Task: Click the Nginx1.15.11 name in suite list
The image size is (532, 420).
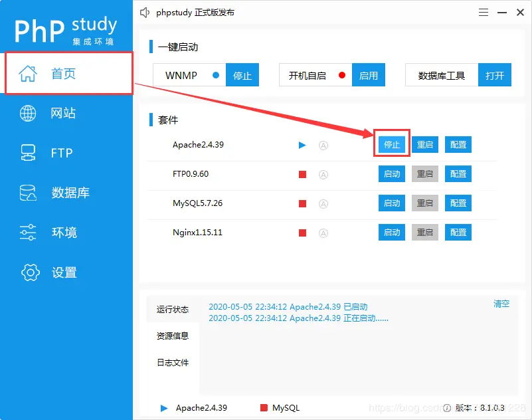Action: pos(197,232)
